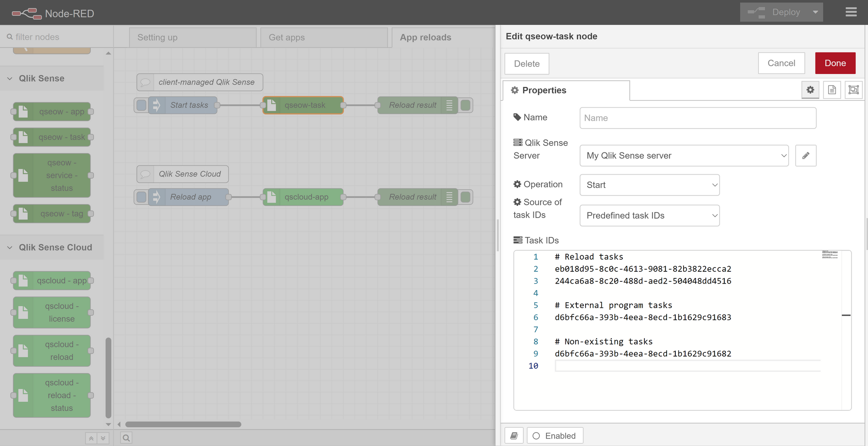Toggle the top Reload result debug output

point(466,105)
